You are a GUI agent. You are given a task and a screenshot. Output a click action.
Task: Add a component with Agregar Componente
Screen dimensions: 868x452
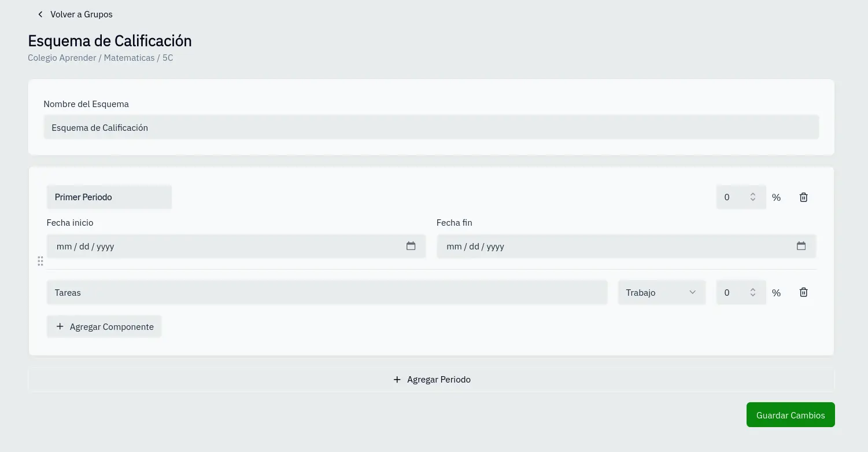click(x=104, y=326)
